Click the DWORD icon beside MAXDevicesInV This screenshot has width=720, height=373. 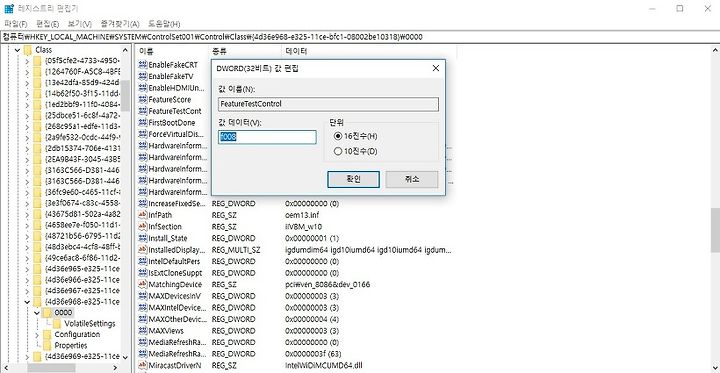click(x=143, y=296)
